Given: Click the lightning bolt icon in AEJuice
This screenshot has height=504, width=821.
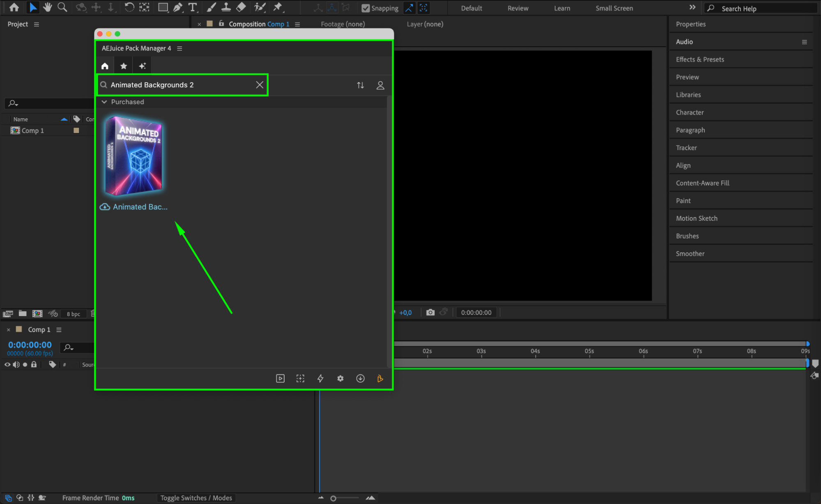Looking at the screenshot, I should pos(320,378).
